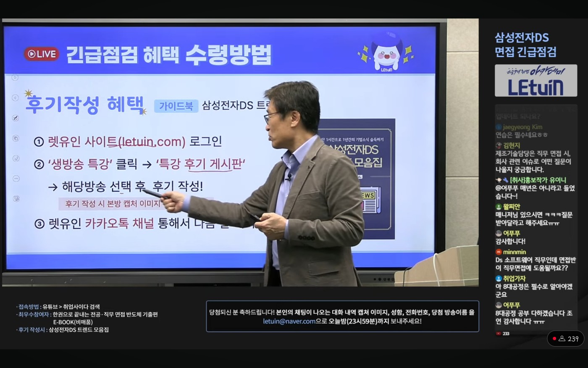Click the LEtuin mascot character in slide header
This screenshot has height=368, width=588.
click(386, 54)
